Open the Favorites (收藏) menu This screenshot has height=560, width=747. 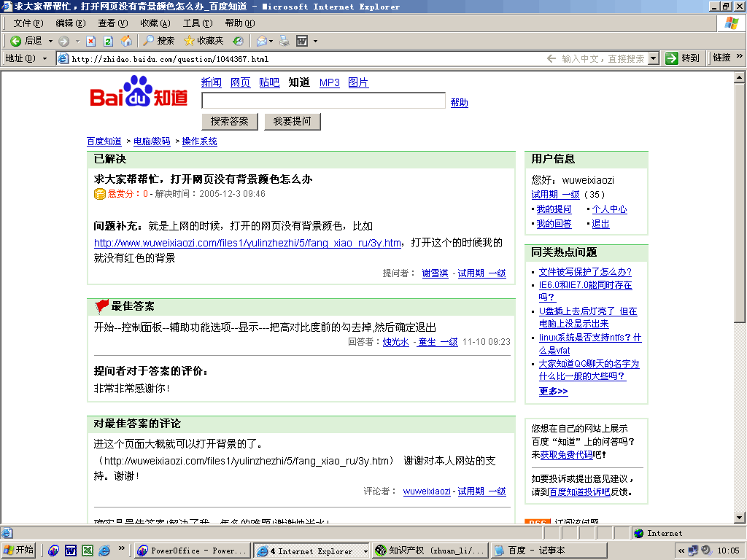click(155, 23)
